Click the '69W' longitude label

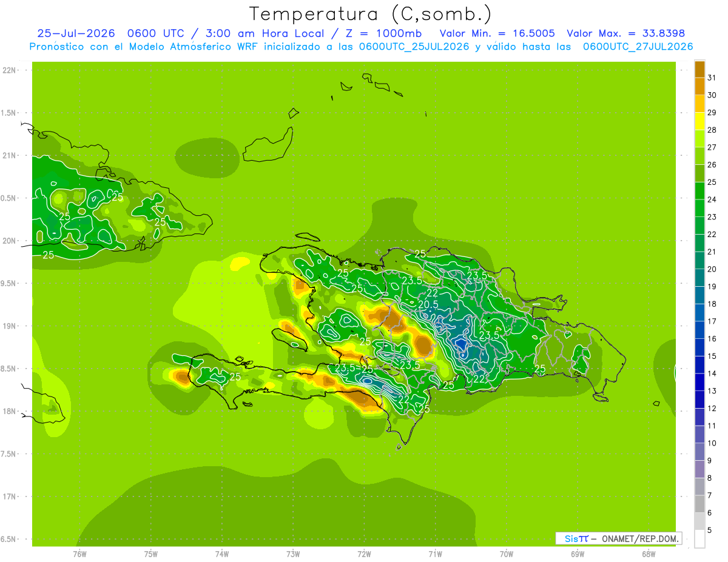click(x=578, y=554)
